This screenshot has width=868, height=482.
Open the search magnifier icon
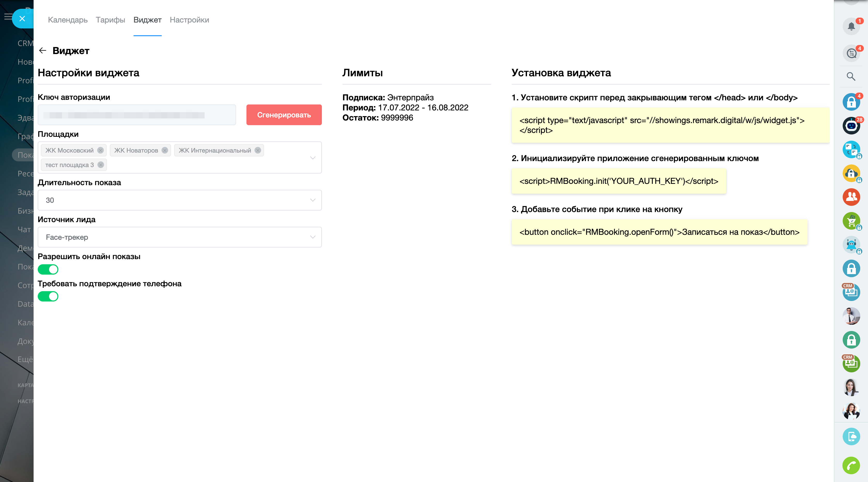(x=851, y=77)
